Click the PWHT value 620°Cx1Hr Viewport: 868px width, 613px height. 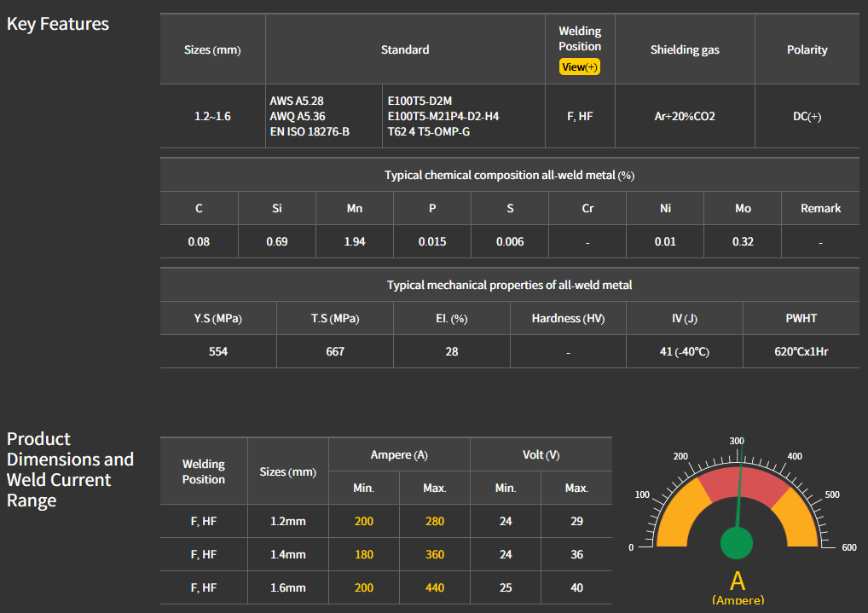point(801,351)
